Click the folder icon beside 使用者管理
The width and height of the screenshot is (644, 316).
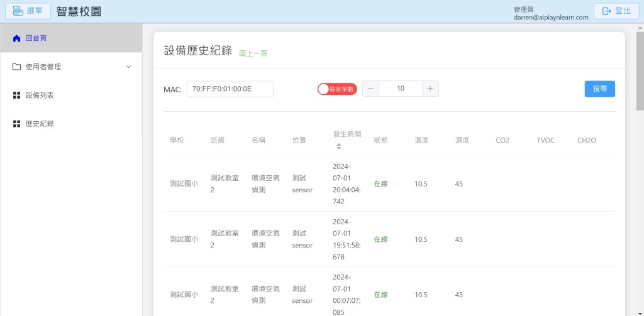point(17,67)
